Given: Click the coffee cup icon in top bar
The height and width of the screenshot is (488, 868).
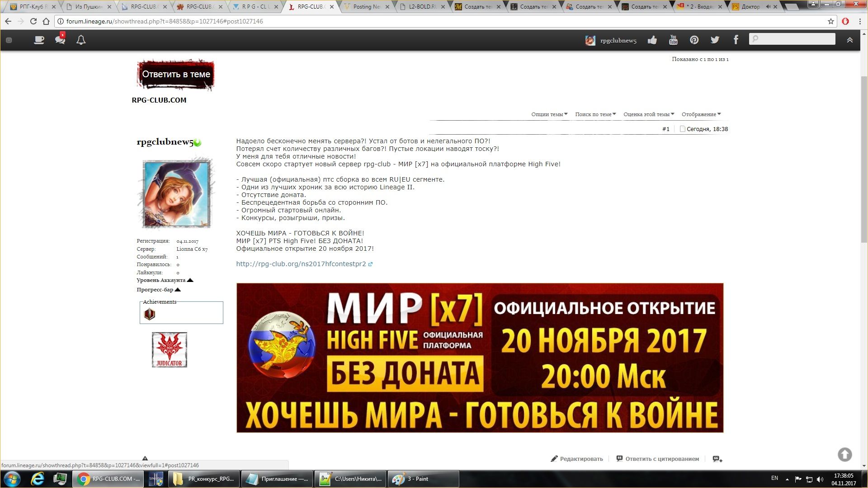Looking at the screenshot, I should [x=39, y=40].
